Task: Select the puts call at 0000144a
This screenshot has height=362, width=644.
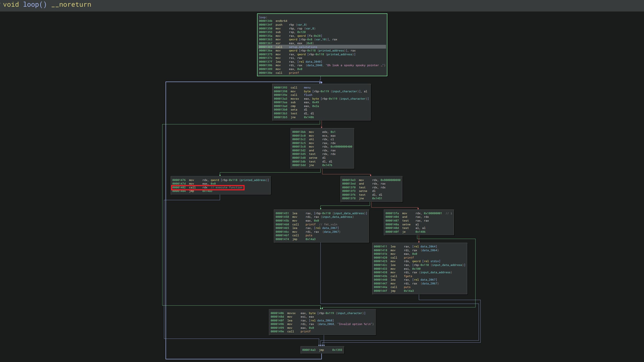Action: [x=407, y=287]
